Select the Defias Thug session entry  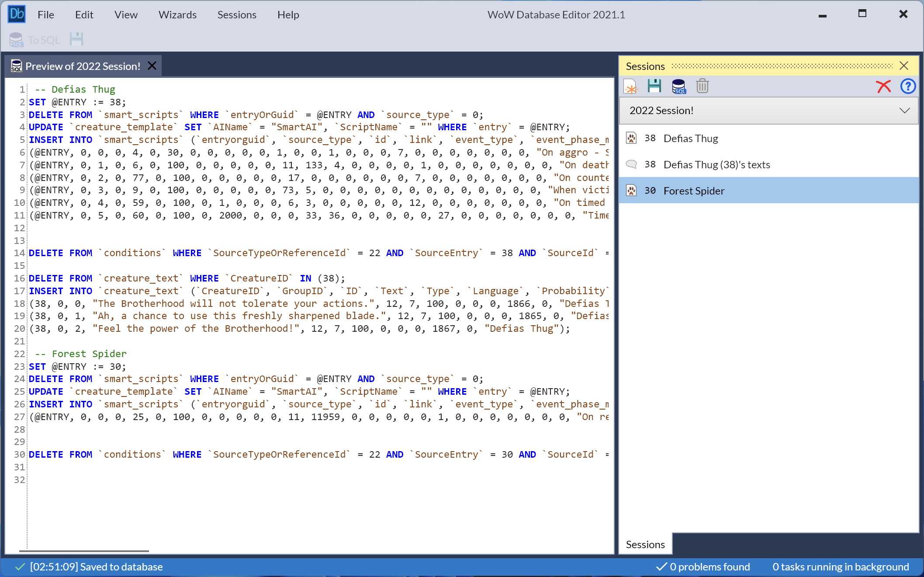click(x=691, y=138)
